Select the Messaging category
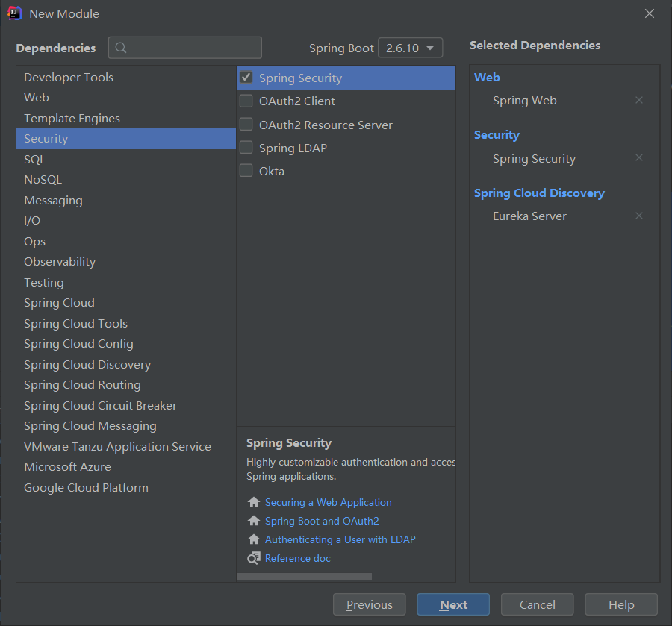The image size is (672, 626). [126, 201]
